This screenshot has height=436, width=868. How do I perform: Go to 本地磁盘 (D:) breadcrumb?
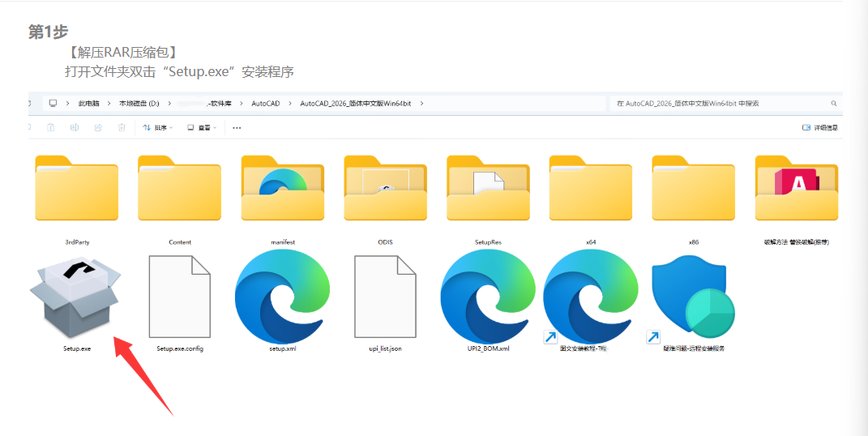[x=139, y=104]
